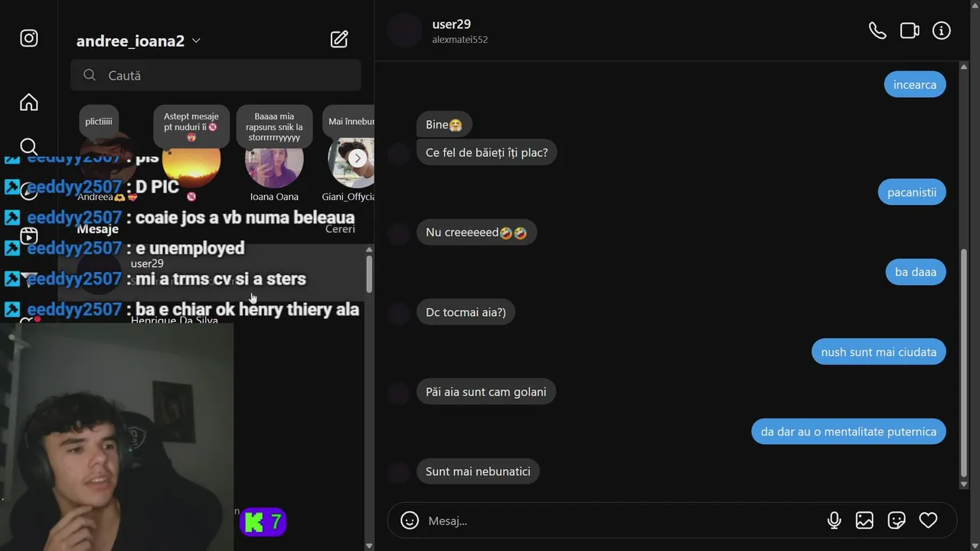The height and width of the screenshot is (551, 980).
Task: Click the Instagram logo in sidebar
Action: (x=29, y=38)
